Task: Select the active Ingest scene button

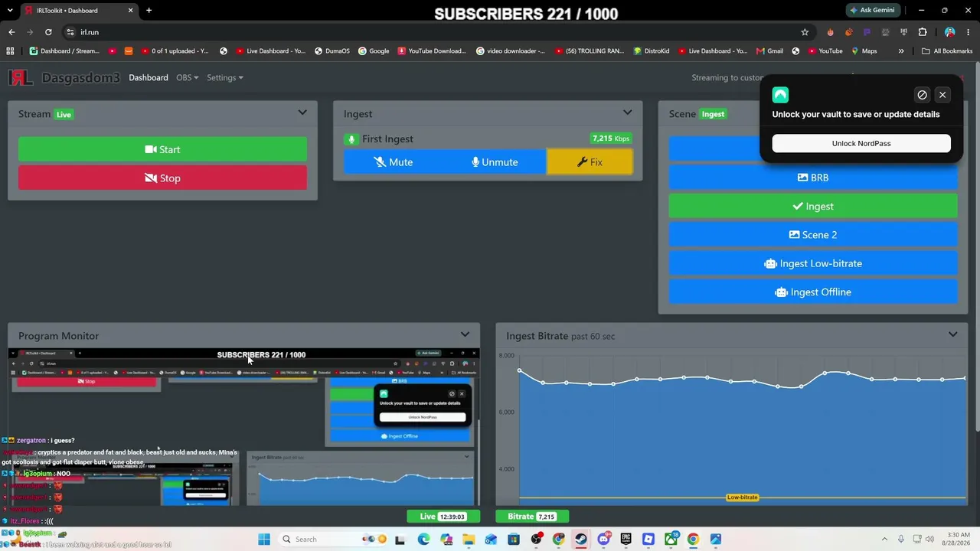Action: coord(813,206)
